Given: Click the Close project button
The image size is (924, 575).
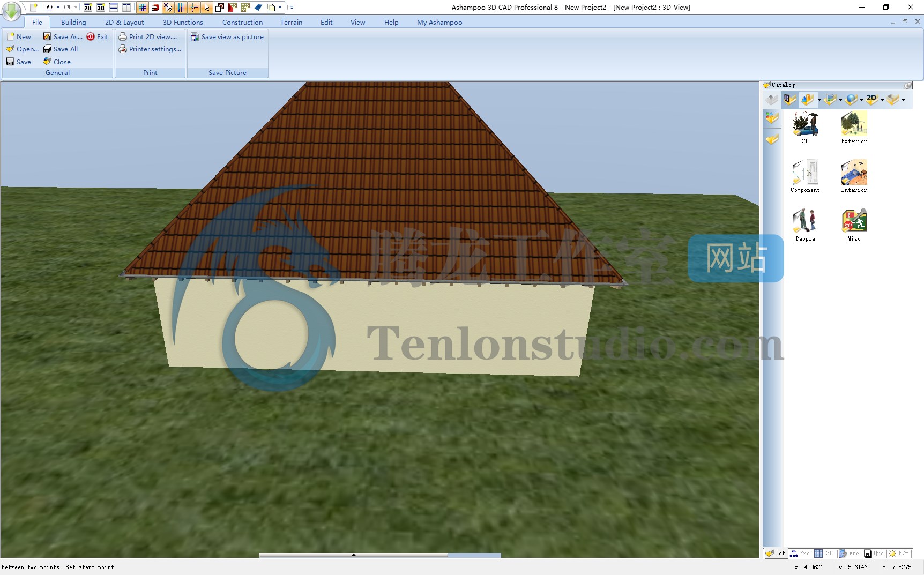Looking at the screenshot, I should pos(57,62).
